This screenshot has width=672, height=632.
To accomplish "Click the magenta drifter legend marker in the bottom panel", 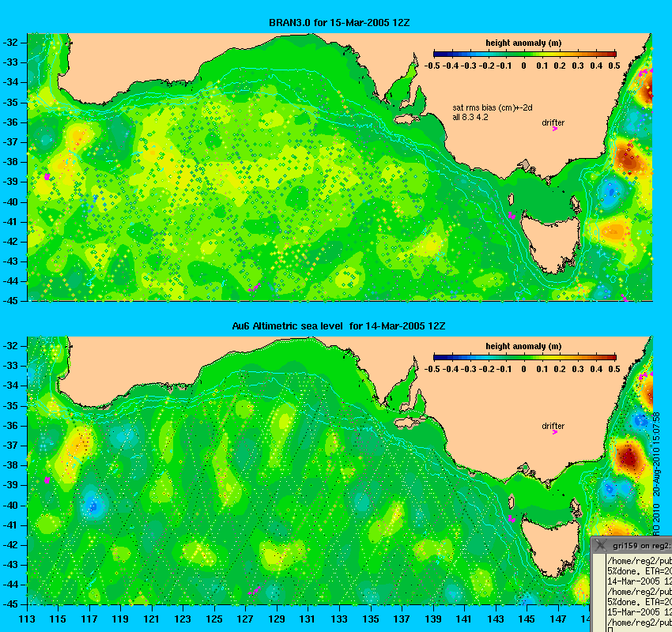I will coord(554,432).
